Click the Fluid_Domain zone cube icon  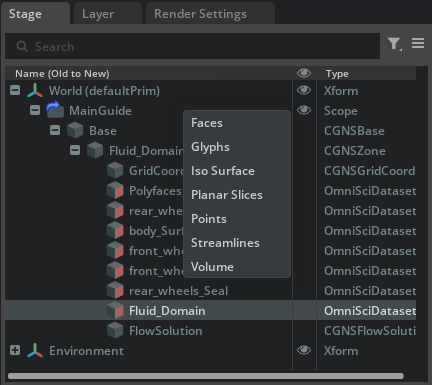click(x=95, y=150)
